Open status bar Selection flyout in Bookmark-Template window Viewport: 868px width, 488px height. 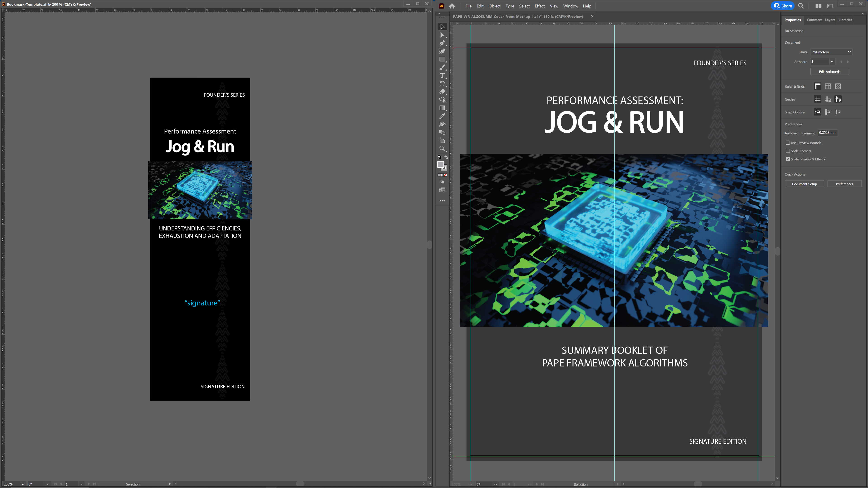pyautogui.click(x=170, y=484)
